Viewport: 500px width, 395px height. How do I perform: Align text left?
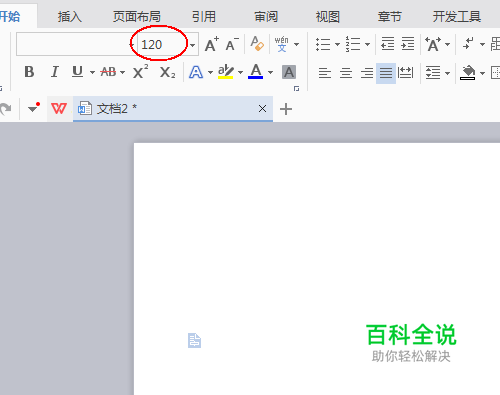tap(325, 72)
